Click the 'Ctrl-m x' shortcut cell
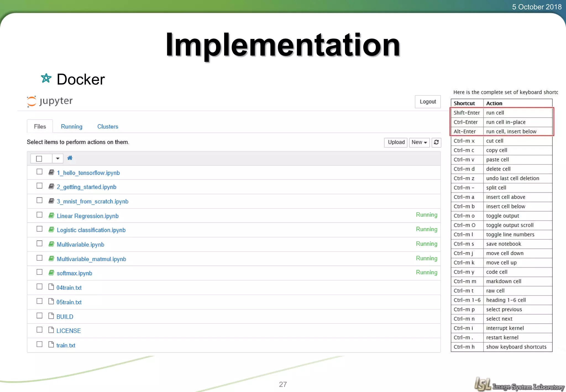Screen dimensions: 566x392 point(467,141)
